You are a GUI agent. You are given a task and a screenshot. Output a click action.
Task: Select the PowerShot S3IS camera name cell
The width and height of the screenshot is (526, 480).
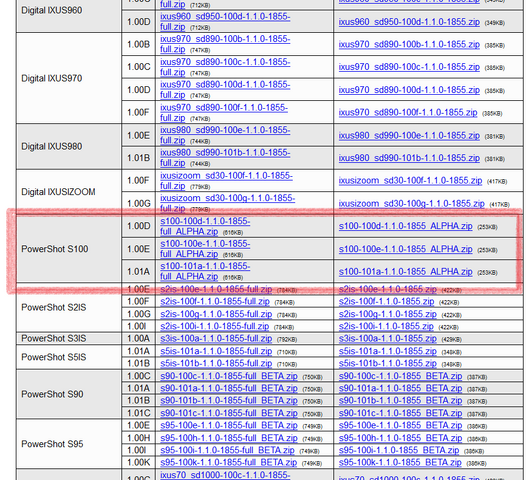coord(69,339)
